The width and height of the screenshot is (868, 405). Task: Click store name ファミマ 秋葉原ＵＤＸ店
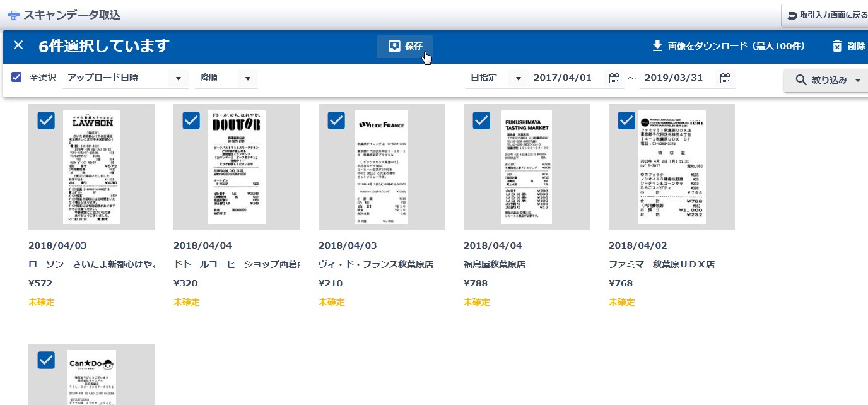[662, 264]
